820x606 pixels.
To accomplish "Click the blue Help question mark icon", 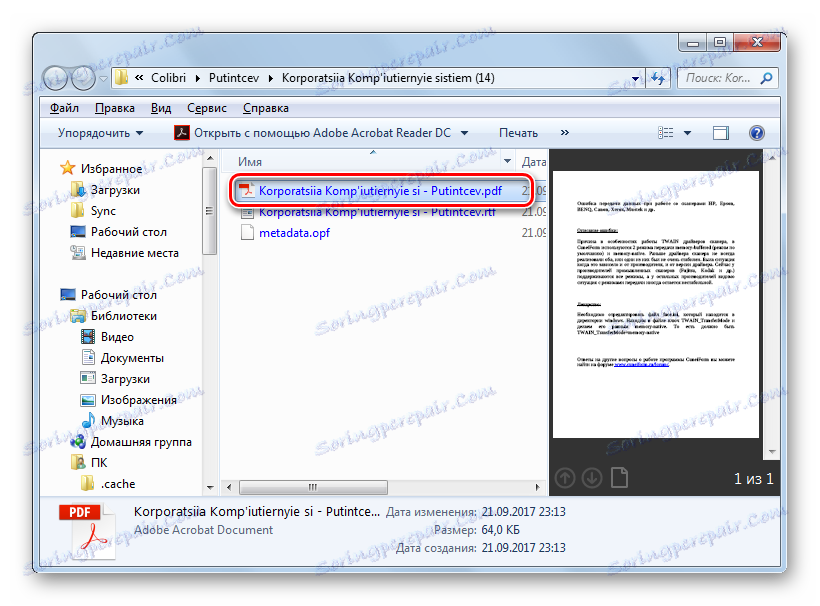I will pos(757,133).
